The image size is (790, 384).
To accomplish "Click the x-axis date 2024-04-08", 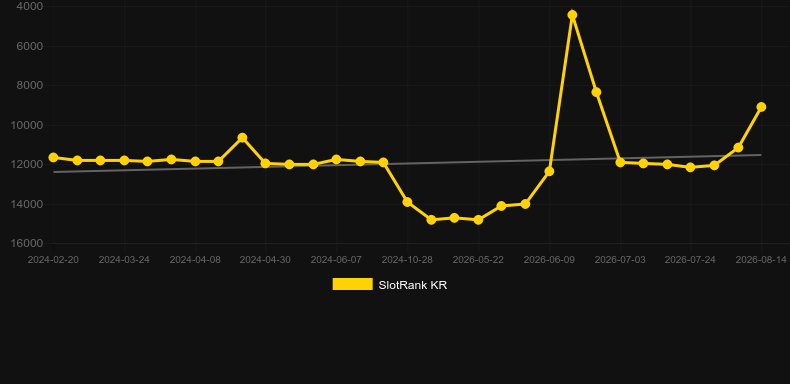I will coord(195,260).
